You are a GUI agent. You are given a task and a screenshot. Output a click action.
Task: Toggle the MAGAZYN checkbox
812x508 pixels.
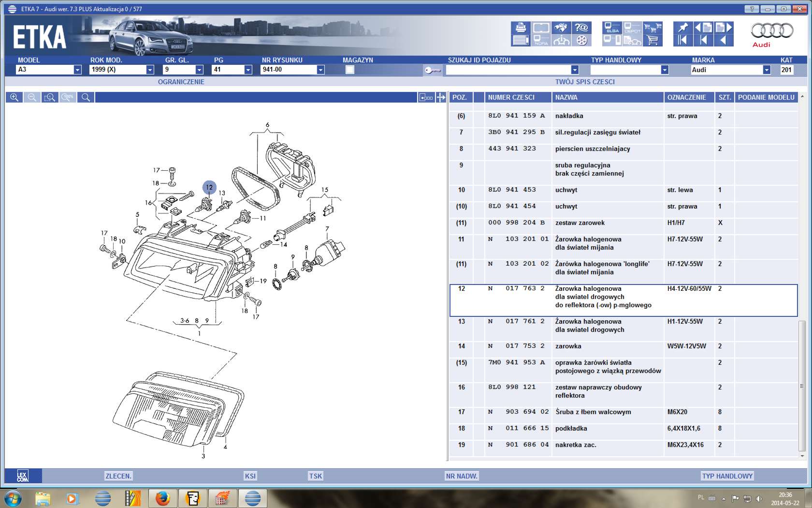pos(350,70)
